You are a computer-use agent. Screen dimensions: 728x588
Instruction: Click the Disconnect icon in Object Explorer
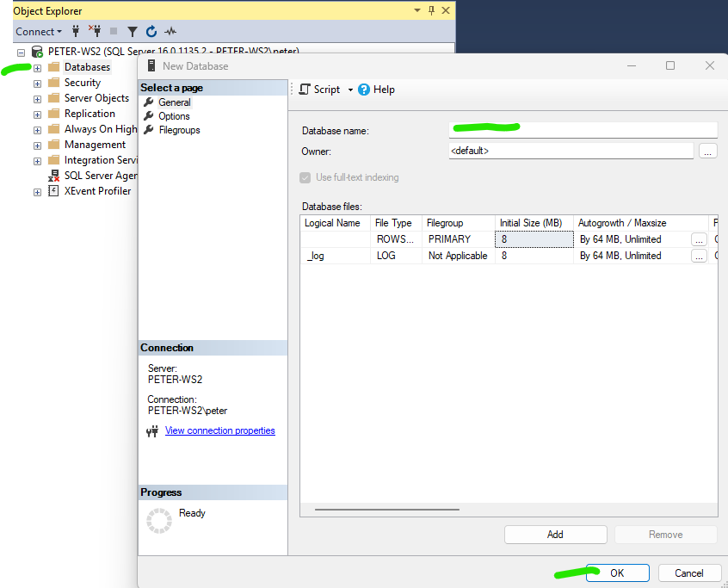pyautogui.click(x=95, y=31)
